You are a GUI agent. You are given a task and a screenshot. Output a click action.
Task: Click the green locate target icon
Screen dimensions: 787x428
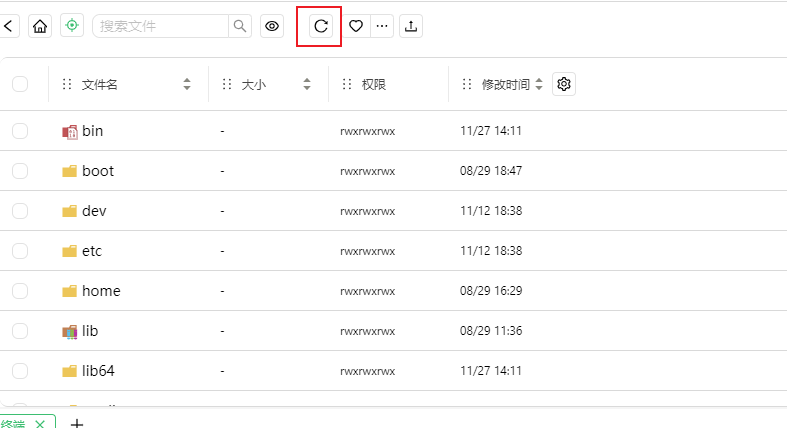click(72, 27)
